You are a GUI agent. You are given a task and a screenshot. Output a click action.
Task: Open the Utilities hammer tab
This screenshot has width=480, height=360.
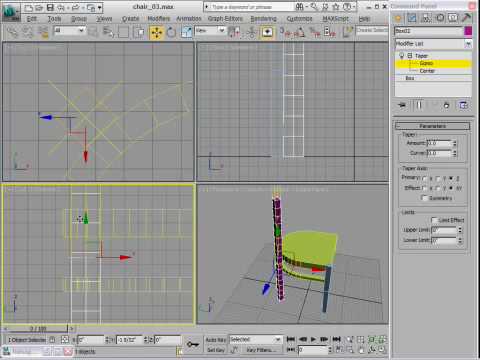(x=467, y=18)
